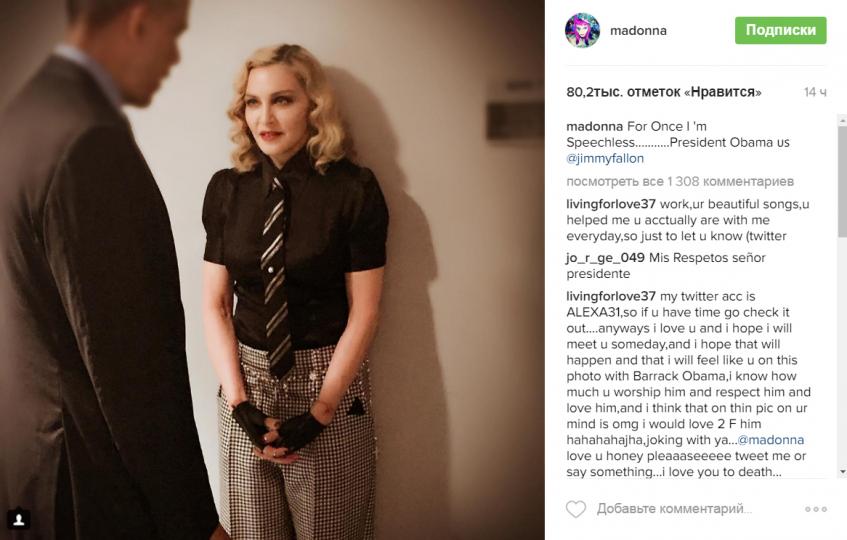Image resolution: width=847 pixels, height=540 pixels.
Task: Click madonna username in post header
Action: [x=638, y=31]
